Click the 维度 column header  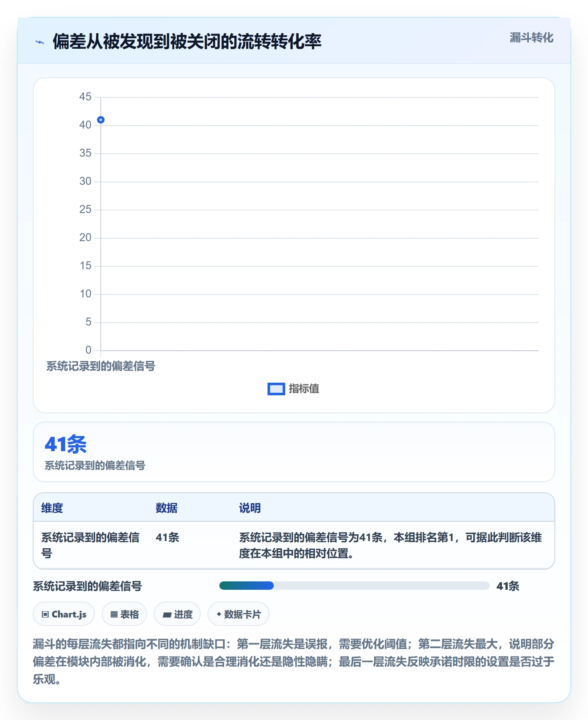52,508
